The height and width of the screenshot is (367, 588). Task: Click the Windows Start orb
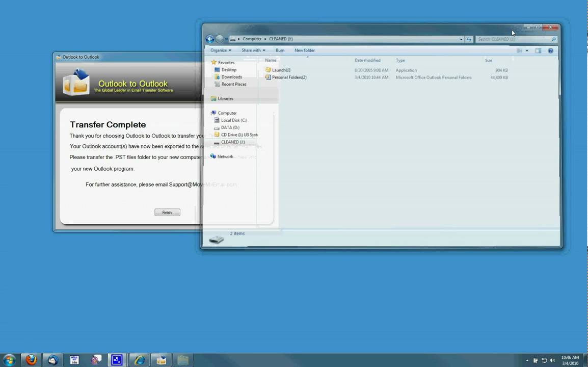point(9,360)
